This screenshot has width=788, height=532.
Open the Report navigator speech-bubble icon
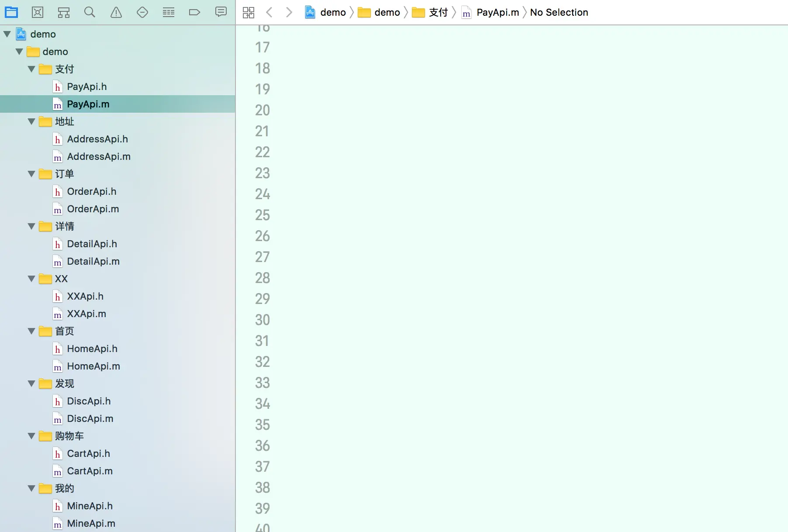[x=221, y=12]
